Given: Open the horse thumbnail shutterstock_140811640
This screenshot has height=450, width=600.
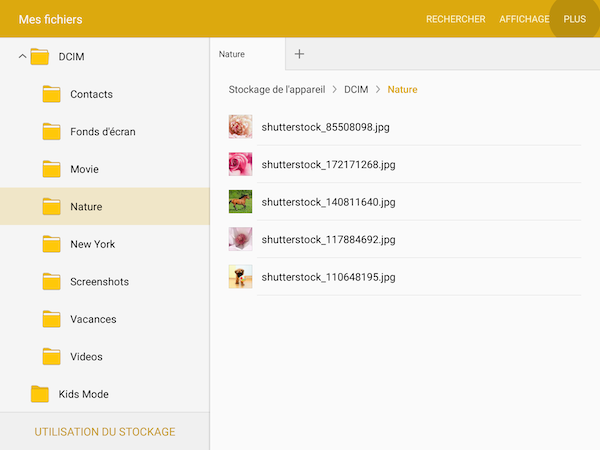Looking at the screenshot, I should (x=240, y=202).
